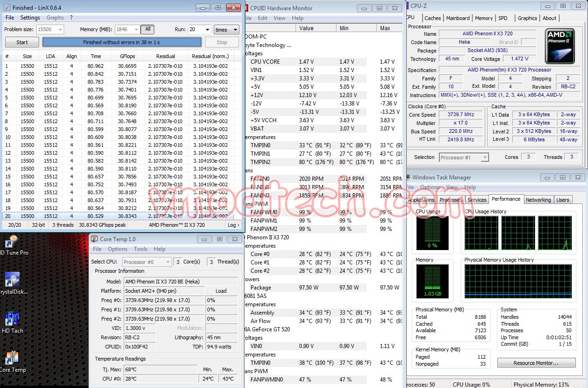Click the GFlops column header in LinX
Screen dimensions: 588x388
(127, 56)
